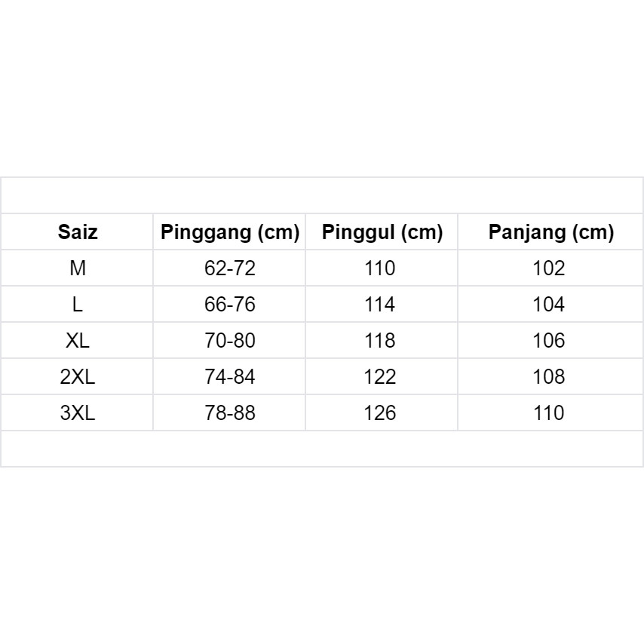644x644 pixels.
Task: Select length value 102
Action: tap(548, 268)
